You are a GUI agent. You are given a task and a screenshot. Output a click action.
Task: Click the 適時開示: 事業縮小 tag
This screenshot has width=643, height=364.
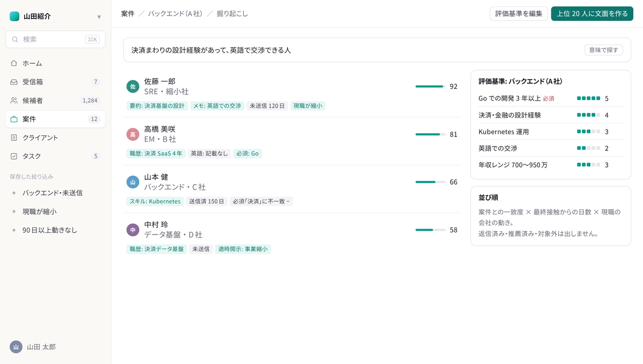coord(243,249)
